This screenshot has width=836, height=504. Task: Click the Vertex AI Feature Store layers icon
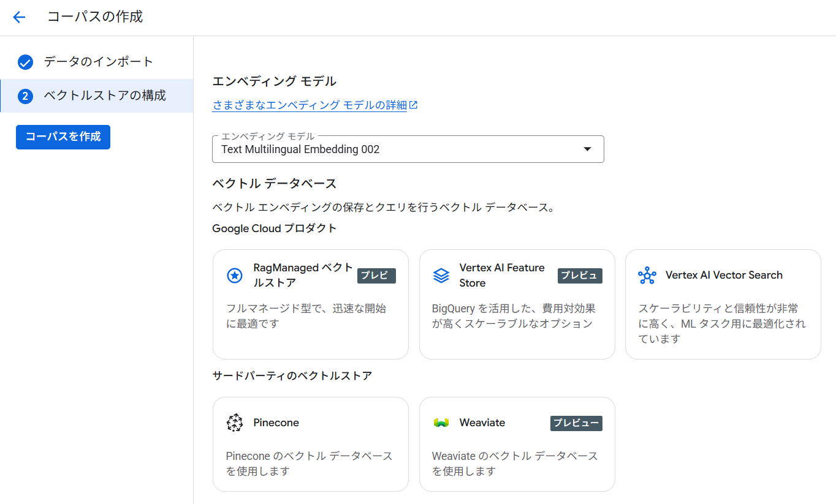(441, 276)
